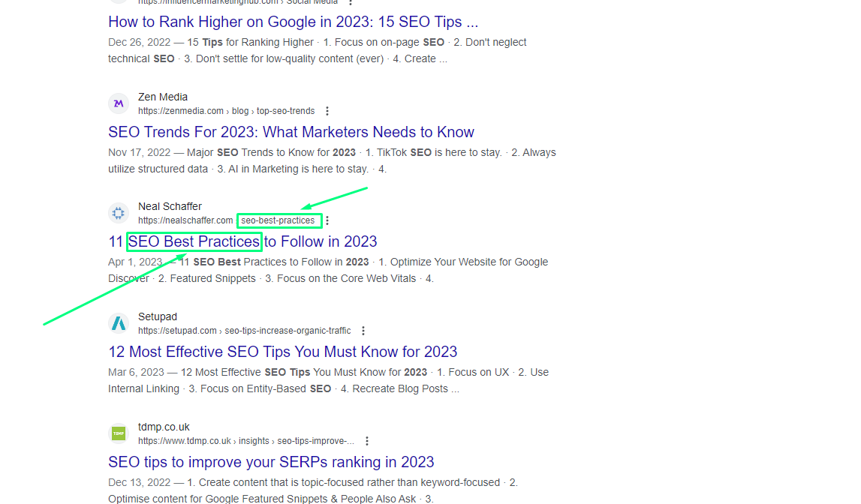Click the zenmedia.com breadcrumb URL
The image size is (861, 504).
[226, 111]
